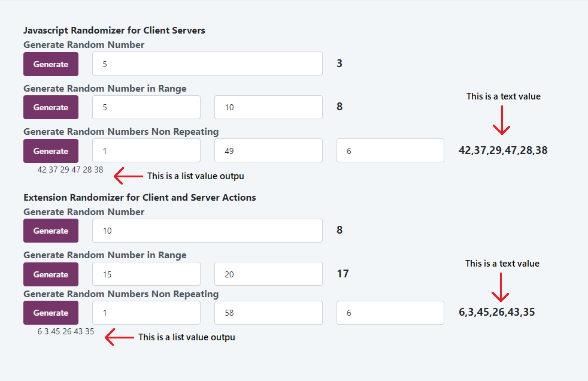Viewport: 588px width, 381px height.
Task: Focus the wide input field containing 5
Action: point(207,63)
